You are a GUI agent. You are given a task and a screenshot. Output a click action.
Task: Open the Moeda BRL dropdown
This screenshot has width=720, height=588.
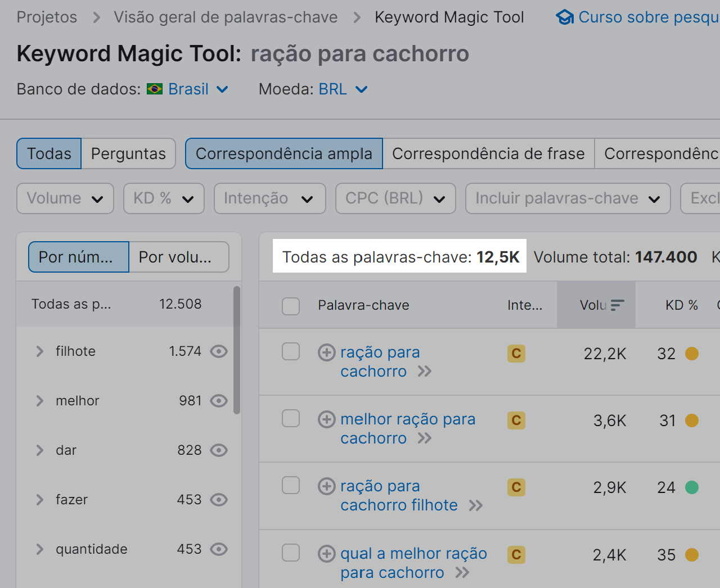[343, 89]
